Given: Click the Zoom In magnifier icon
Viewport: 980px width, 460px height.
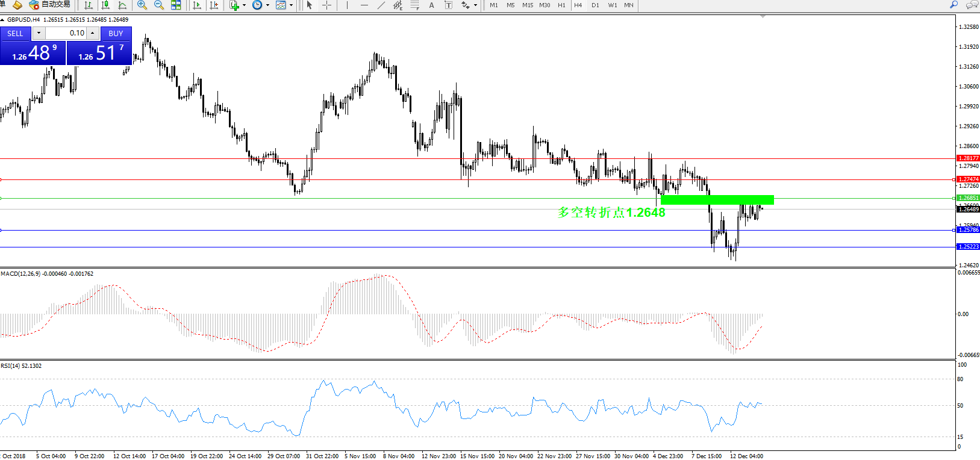Looking at the screenshot, I should pos(142,5).
